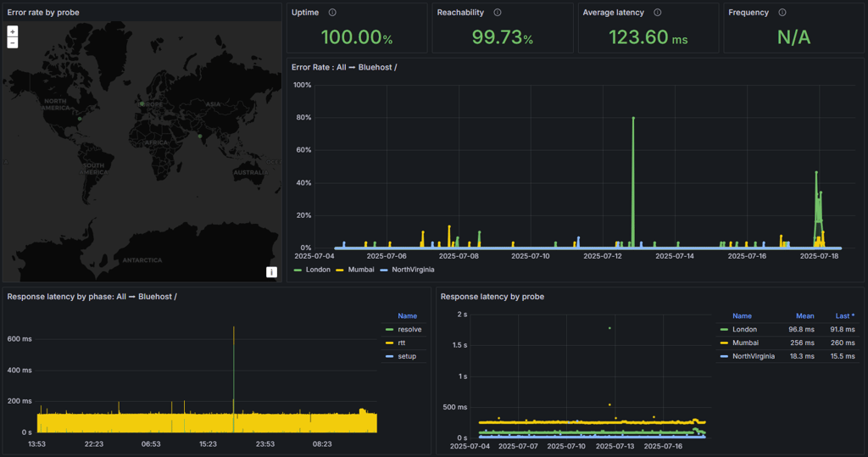Open the Error Rate All Bluehost panel menu
Screen dimensions: 868x457
344,67
